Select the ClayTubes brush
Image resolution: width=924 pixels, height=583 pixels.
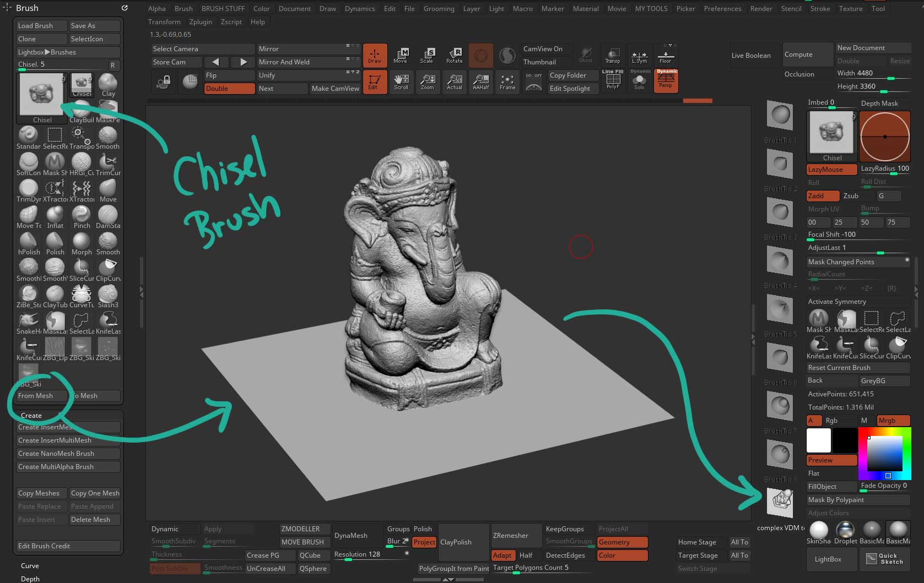[55, 296]
